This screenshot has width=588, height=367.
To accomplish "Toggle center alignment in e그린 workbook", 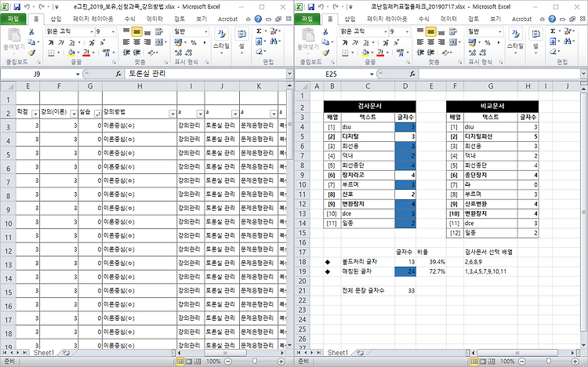I will [x=137, y=42].
